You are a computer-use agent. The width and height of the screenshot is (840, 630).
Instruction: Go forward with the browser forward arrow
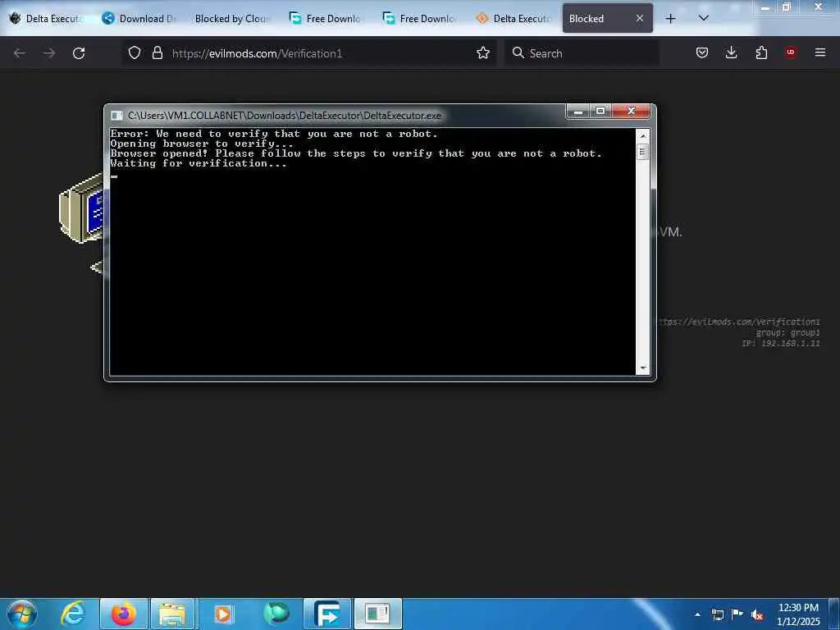click(x=48, y=53)
